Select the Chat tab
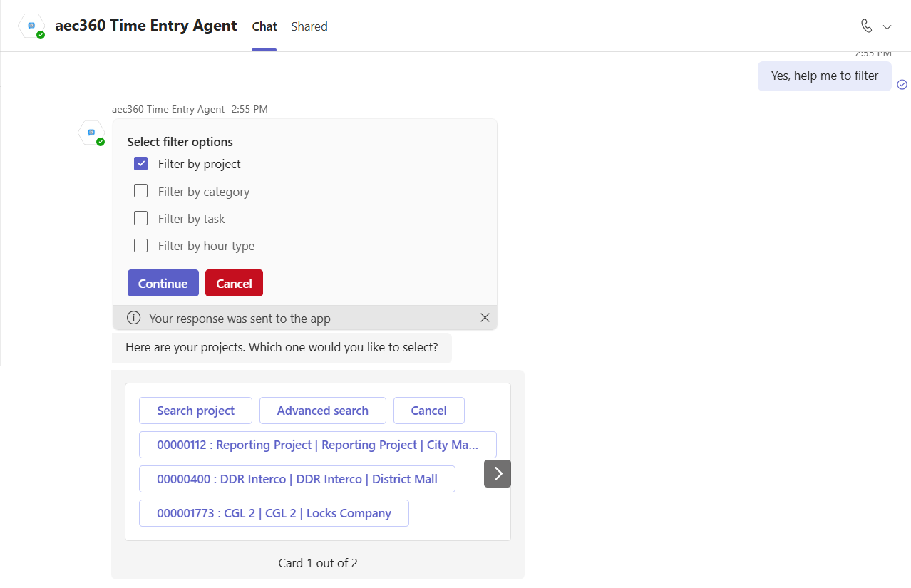 (264, 26)
